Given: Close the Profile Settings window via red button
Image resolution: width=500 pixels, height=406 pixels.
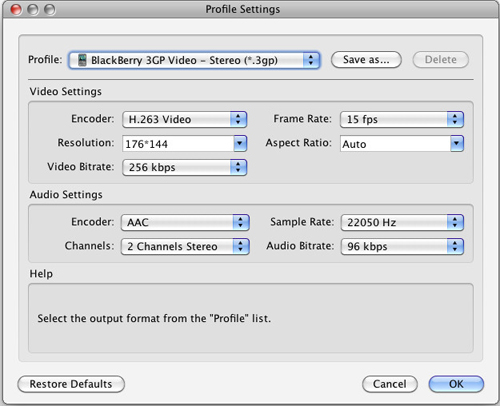Looking at the screenshot, I should click(x=16, y=10).
